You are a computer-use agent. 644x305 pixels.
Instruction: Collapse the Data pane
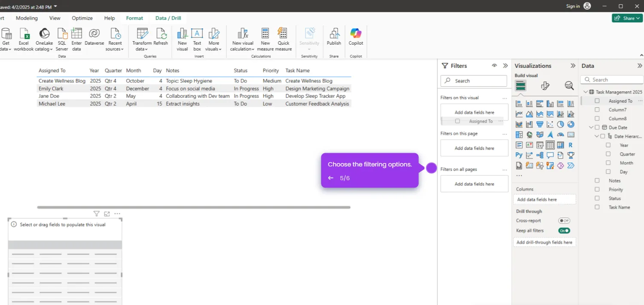pyautogui.click(x=640, y=66)
